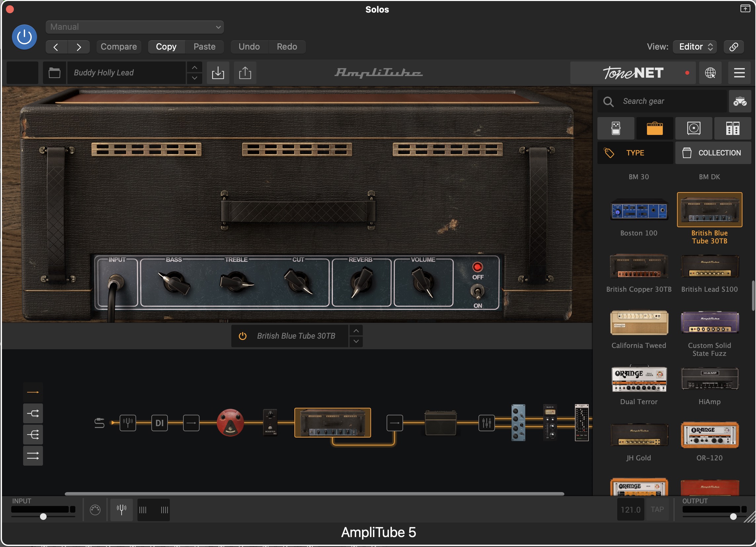Select the rack effects gear category

(733, 128)
